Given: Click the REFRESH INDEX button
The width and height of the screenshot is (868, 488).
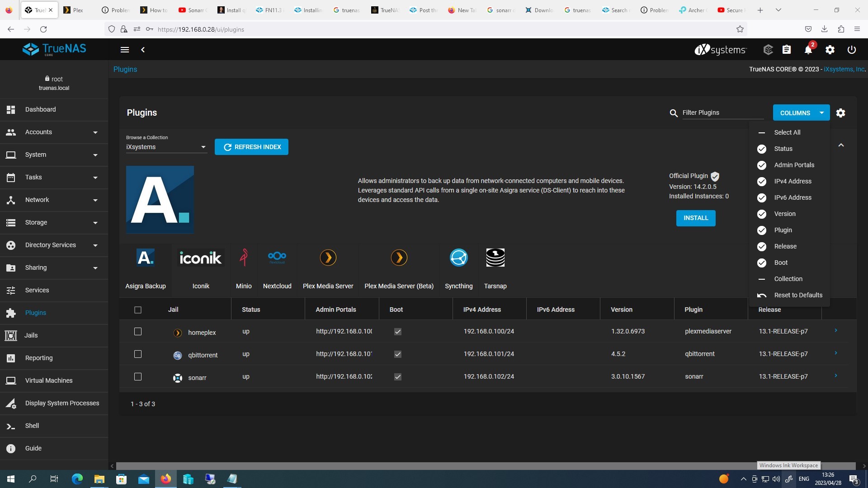Looking at the screenshot, I should pos(251,147).
